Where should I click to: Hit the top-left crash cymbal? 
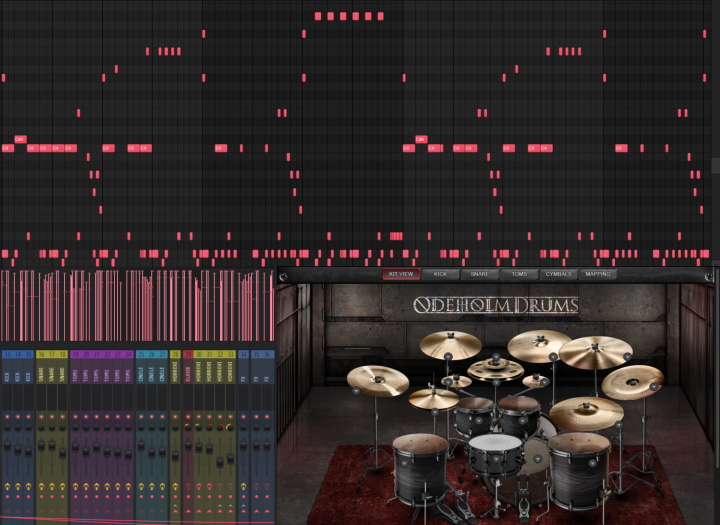tap(450, 344)
